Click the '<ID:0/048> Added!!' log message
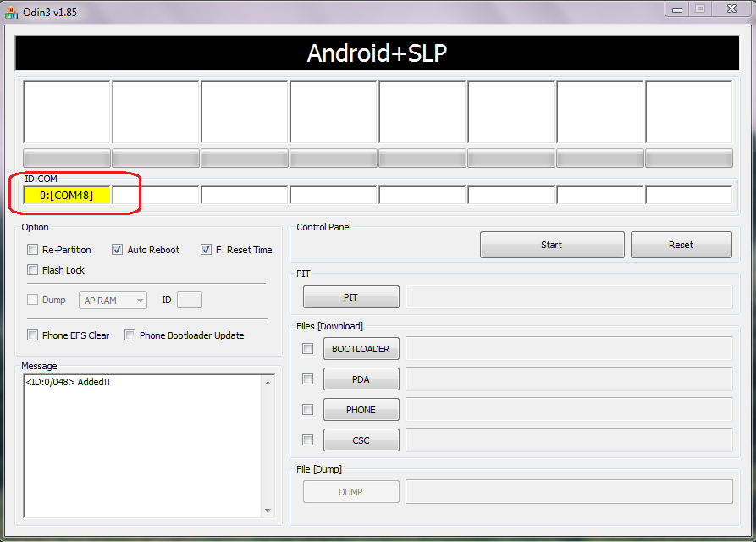The height and width of the screenshot is (542, 756). click(68, 382)
